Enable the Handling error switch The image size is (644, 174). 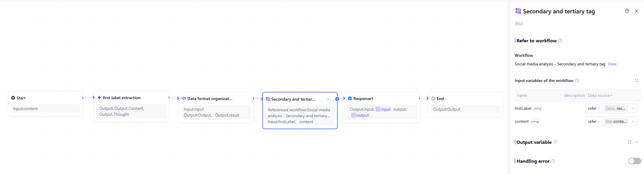click(635, 161)
